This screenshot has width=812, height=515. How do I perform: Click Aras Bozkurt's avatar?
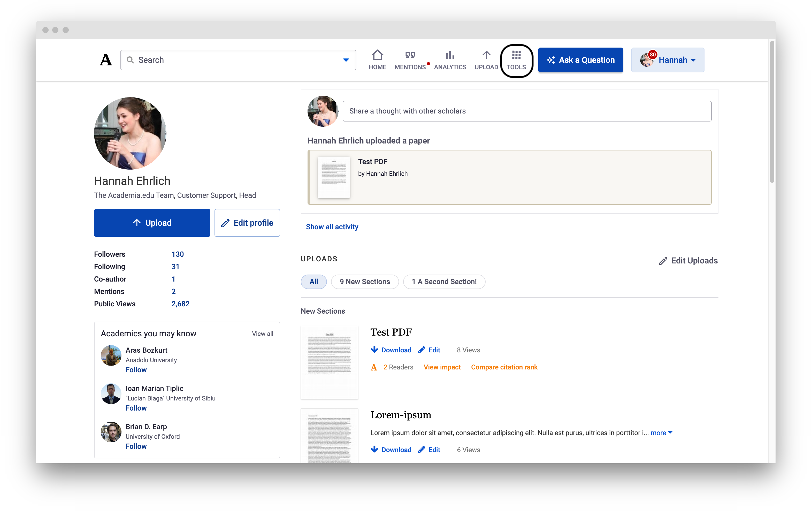coord(111,355)
